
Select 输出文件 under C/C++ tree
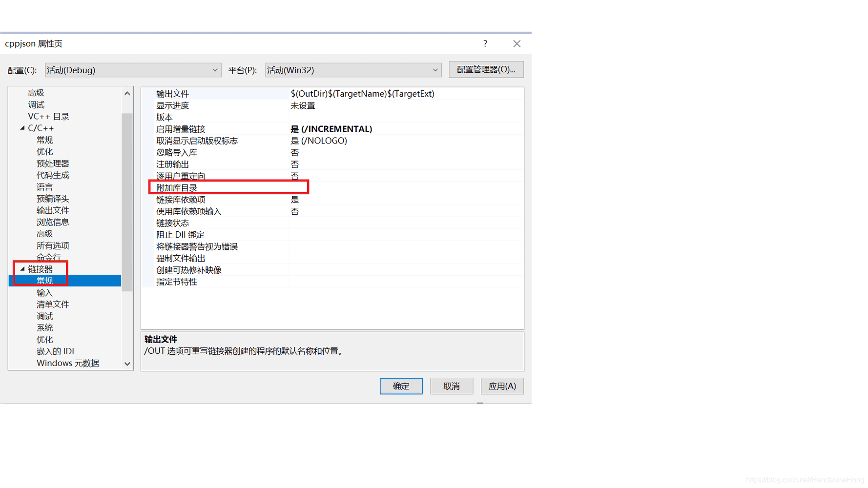(53, 210)
